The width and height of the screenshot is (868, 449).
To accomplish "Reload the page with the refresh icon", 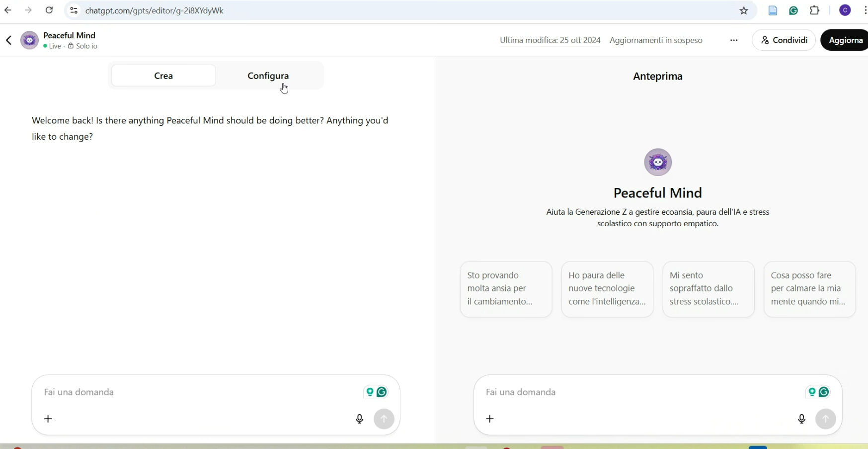I will pyautogui.click(x=49, y=10).
